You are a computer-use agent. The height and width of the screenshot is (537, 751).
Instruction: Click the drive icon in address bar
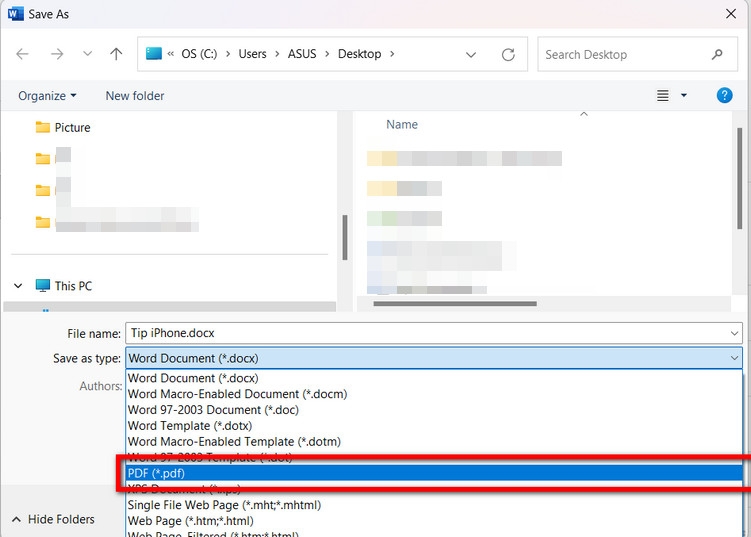154,53
